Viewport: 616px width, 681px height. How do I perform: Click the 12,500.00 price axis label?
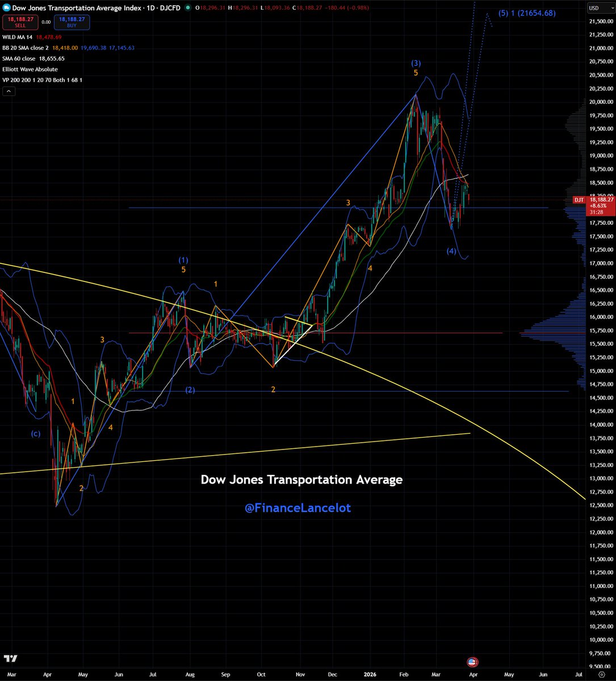pyautogui.click(x=601, y=505)
